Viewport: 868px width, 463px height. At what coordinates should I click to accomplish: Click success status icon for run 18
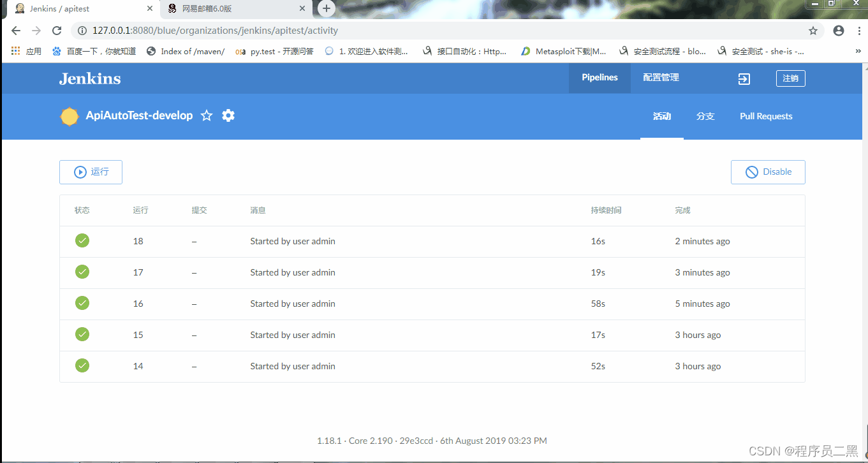tap(82, 240)
